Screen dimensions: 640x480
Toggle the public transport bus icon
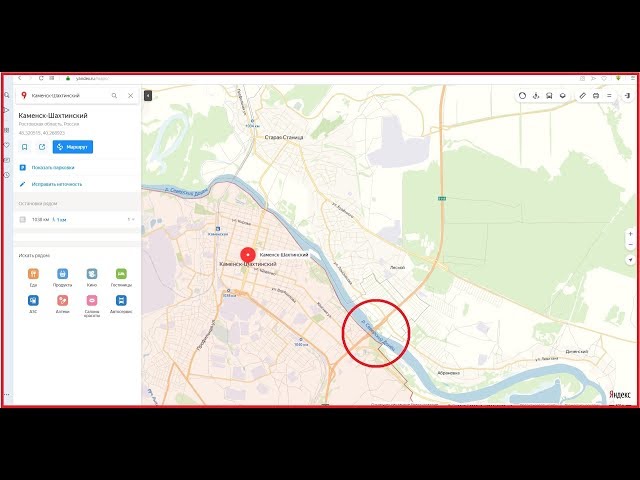pyautogui.click(x=549, y=96)
